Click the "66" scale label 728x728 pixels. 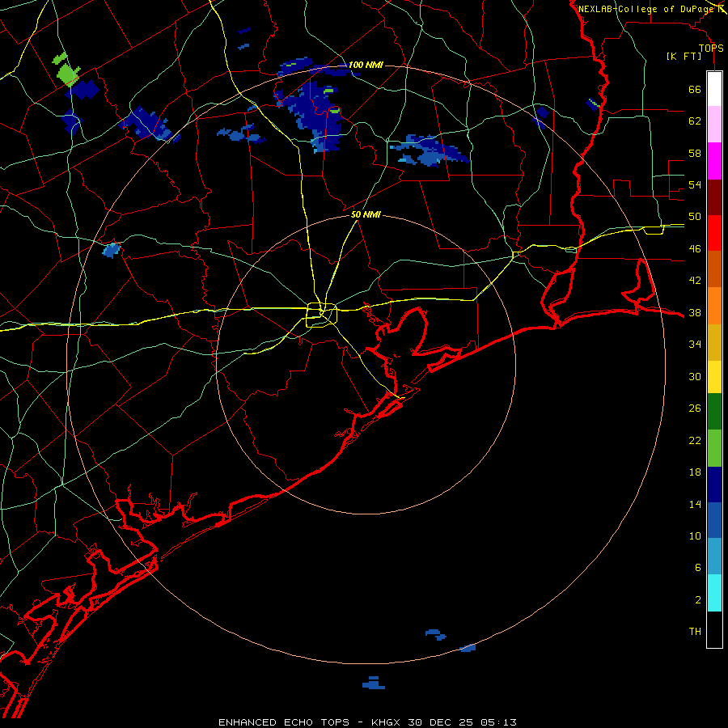pos(695,90)
